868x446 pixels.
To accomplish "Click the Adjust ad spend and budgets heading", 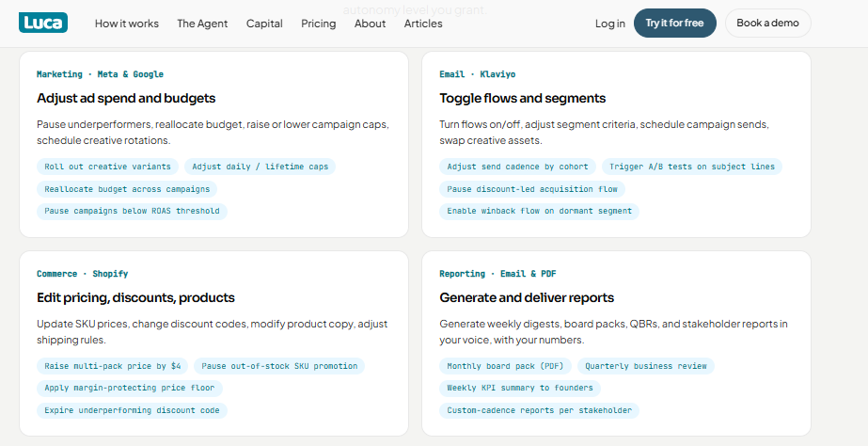I will 126,98.
